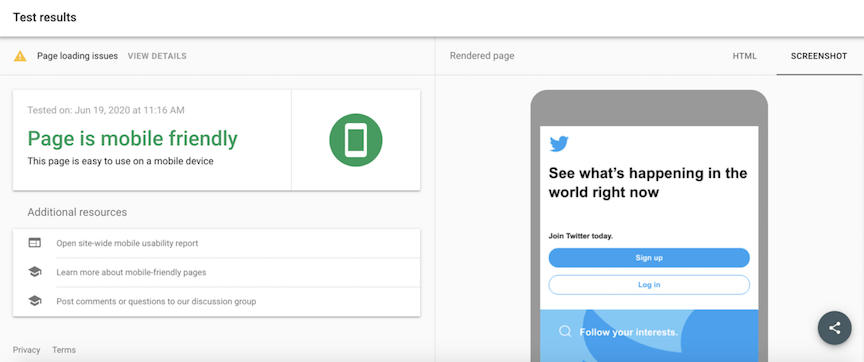
Task: Click the search magnifier icon in preview
Action: [x=565, y=332]
